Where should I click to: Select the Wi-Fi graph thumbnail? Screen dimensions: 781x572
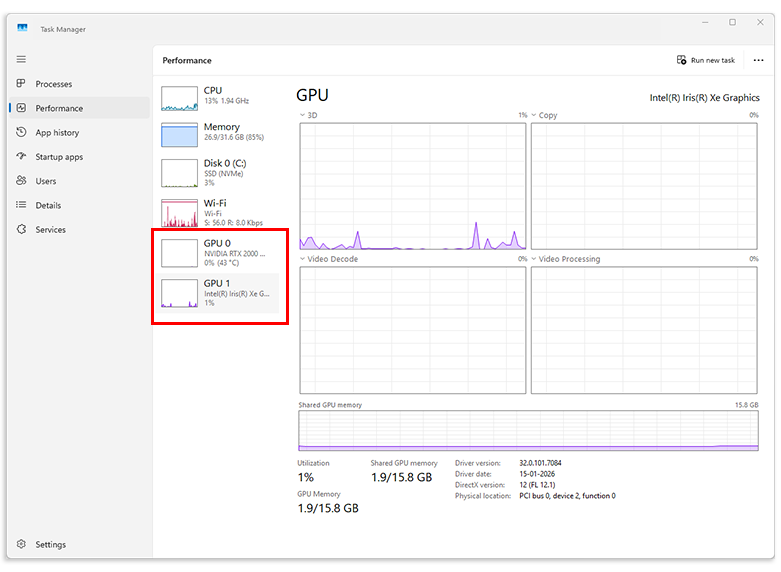coord(179,213)
